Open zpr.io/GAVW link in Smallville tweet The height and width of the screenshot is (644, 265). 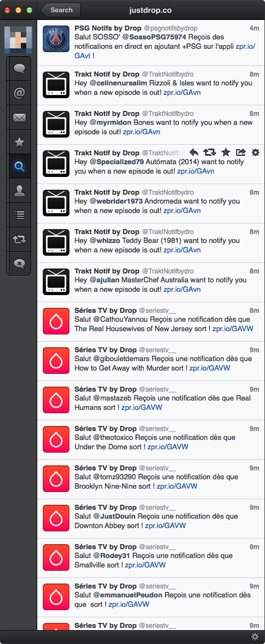pyautogui.click(x=145, y=565)
